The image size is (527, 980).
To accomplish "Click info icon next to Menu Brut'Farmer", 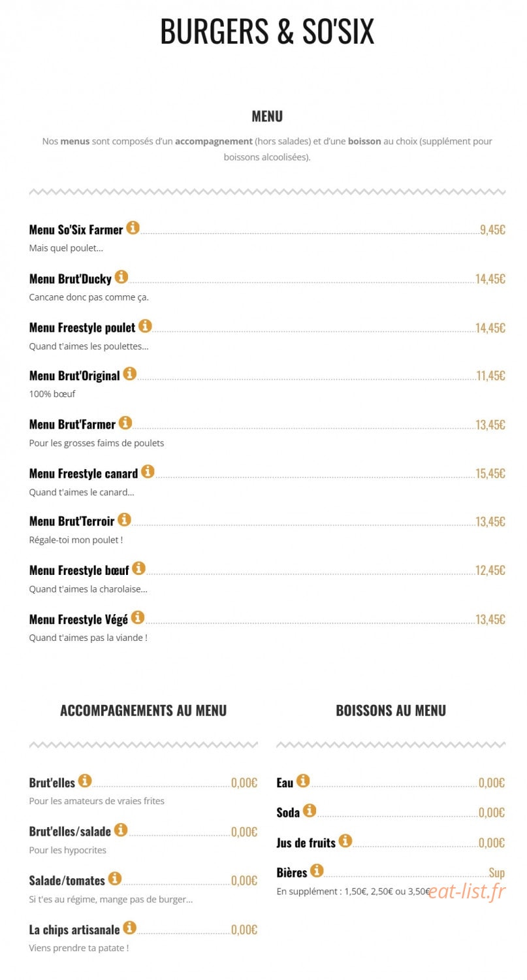I will click(x=125, y=423).
